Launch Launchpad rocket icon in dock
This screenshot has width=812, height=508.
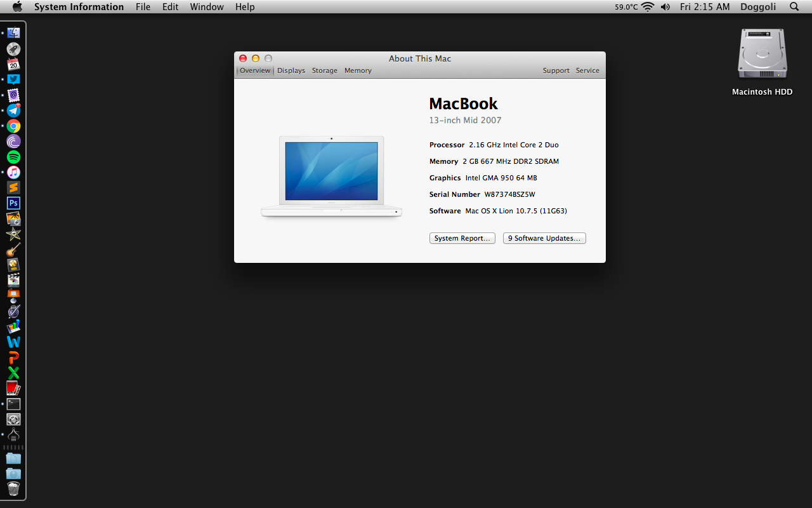(13, 49)
